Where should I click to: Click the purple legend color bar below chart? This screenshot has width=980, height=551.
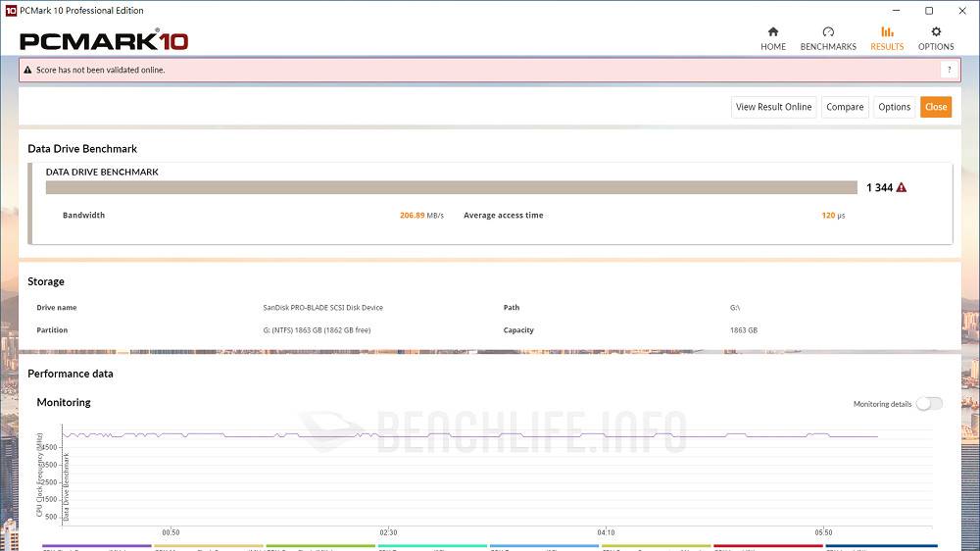[x=96, y=546]
